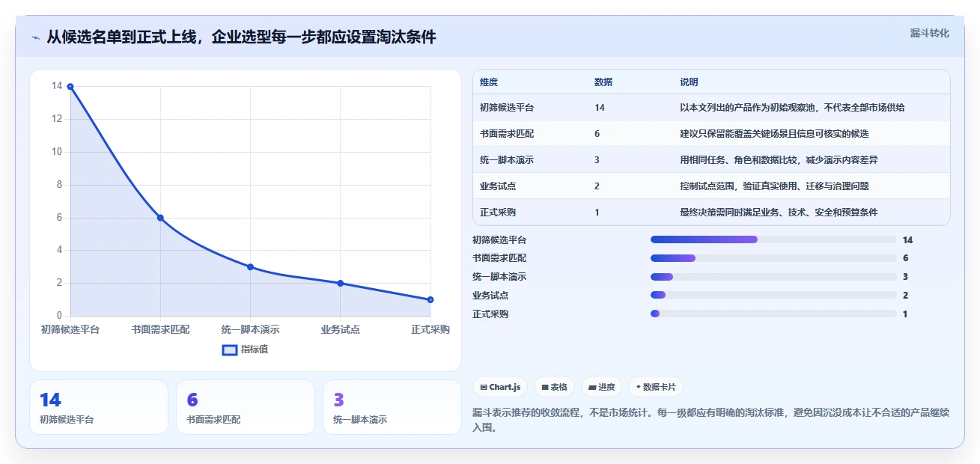Open the 6 书面需求匹配 stat card

pyautogui.click(x=246, y=407)
